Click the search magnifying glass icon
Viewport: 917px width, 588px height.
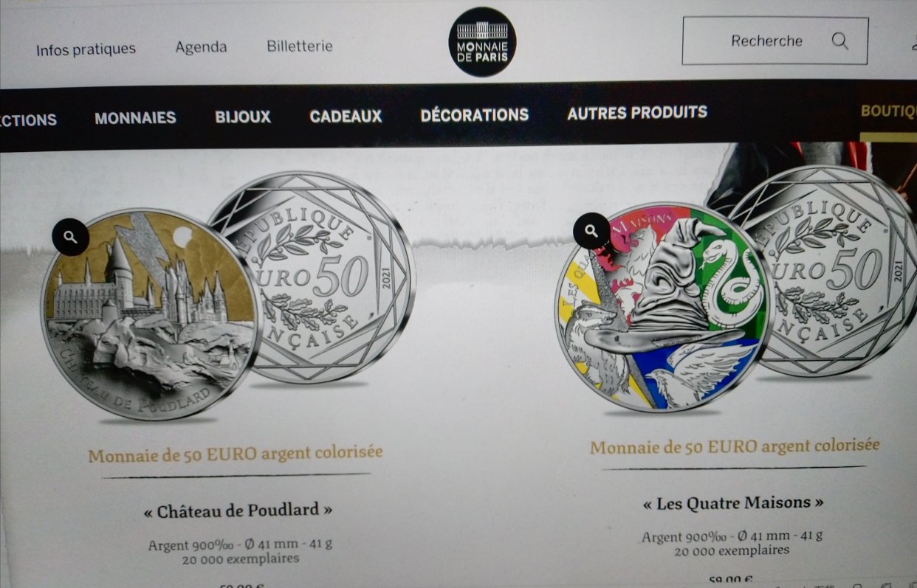tap(839, 41)
